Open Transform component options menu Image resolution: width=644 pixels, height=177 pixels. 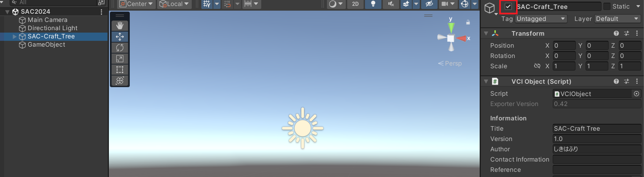[637, 33]
